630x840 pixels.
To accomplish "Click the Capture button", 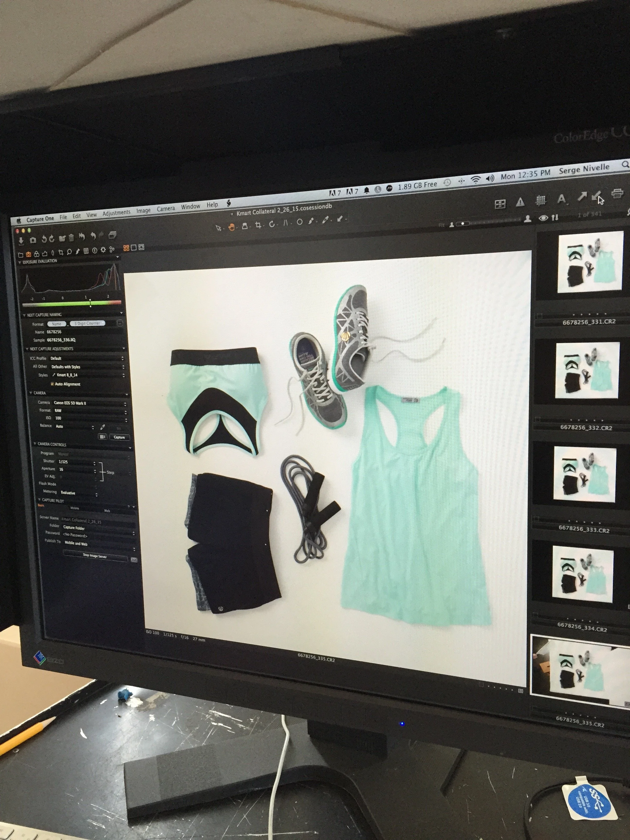I will pos(119,437).
